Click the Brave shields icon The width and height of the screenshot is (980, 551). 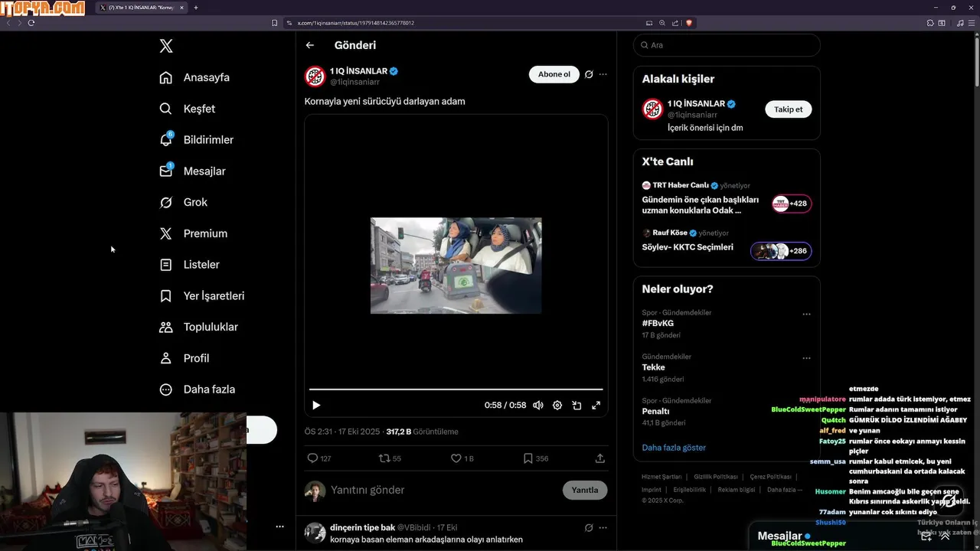689,23
